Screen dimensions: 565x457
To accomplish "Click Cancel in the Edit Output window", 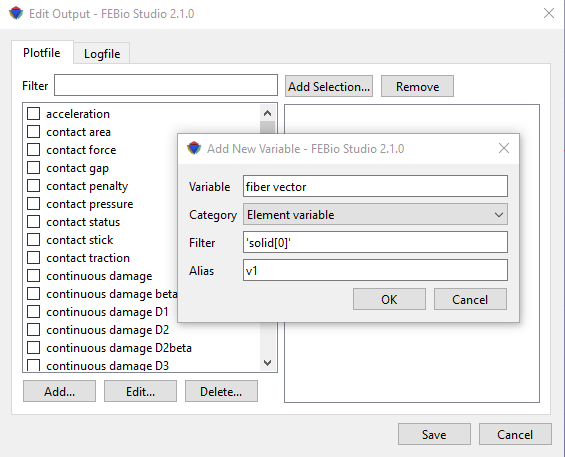I will 515,434.
